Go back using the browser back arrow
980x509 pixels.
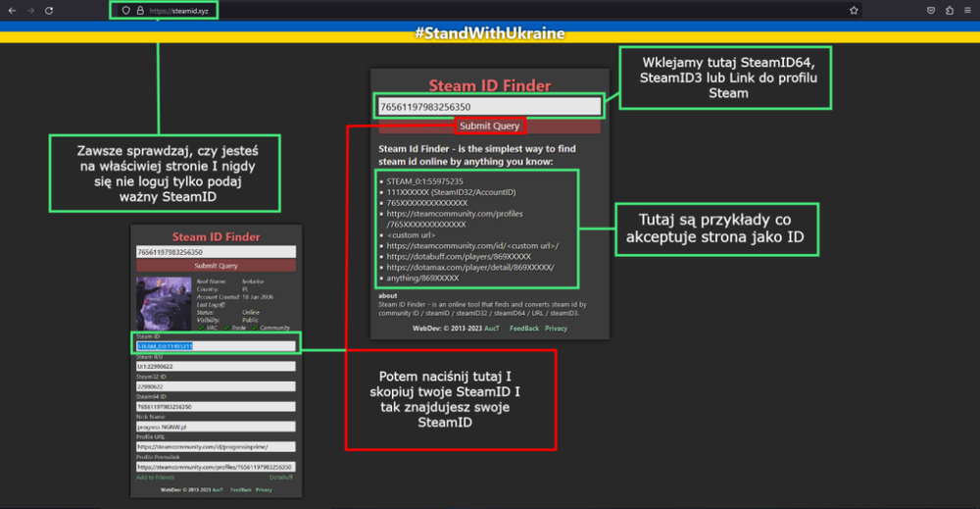point(13,11)
